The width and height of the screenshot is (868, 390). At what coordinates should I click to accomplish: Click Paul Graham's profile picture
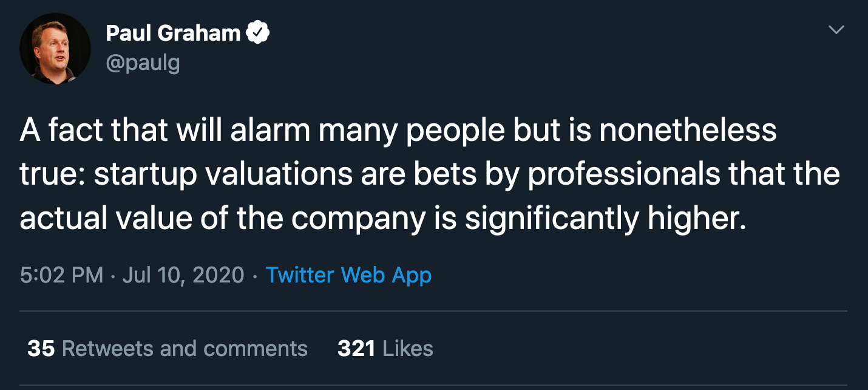[55, 49]
